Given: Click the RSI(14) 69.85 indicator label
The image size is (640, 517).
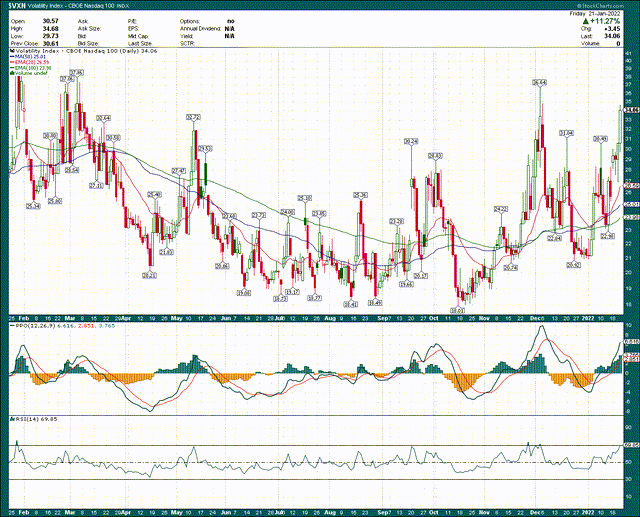Looking at the screenshot, I should 34,419.
